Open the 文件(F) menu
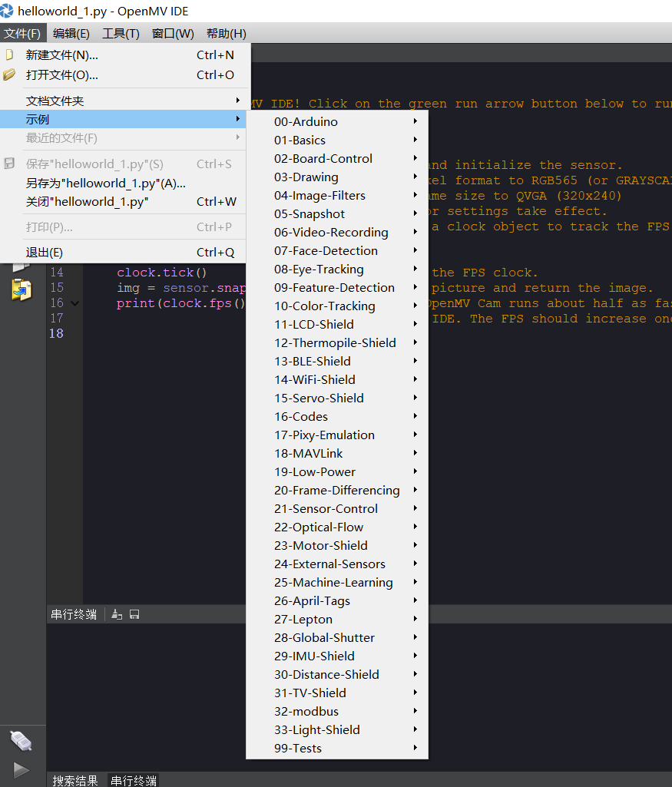Viewport: 672px width, 787px height. (x=22, y=34)
